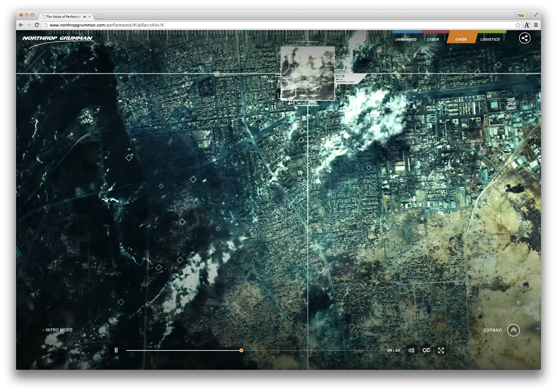The image size is (557, 392).
Task: Select the C4ISR tab
Action: click(x=461, y=39)
